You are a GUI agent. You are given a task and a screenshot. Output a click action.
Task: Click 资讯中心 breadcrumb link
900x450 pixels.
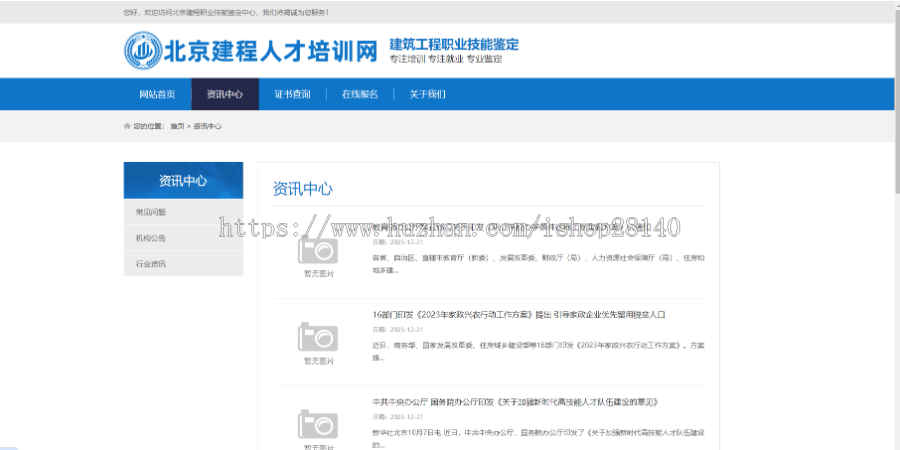(x=207, y=126)
